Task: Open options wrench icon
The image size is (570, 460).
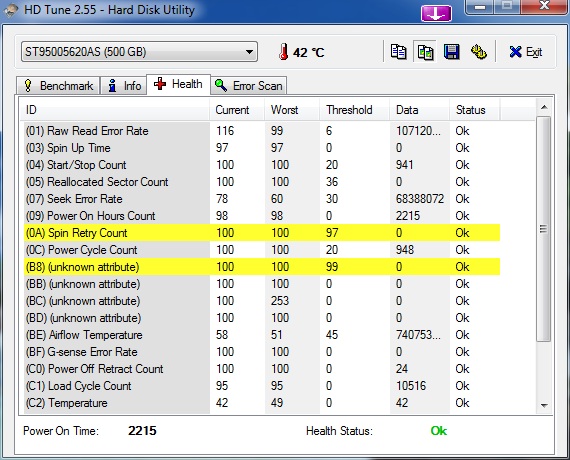Action: (479, 52)
